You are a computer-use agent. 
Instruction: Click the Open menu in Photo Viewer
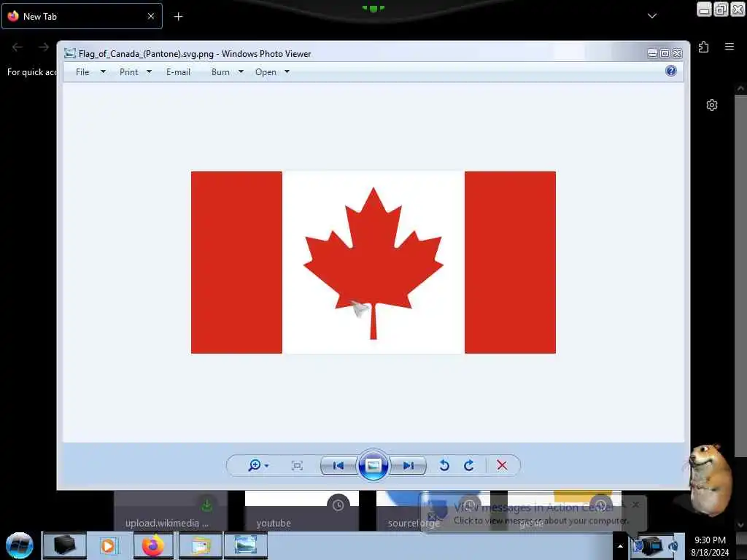tap(266, 72)
